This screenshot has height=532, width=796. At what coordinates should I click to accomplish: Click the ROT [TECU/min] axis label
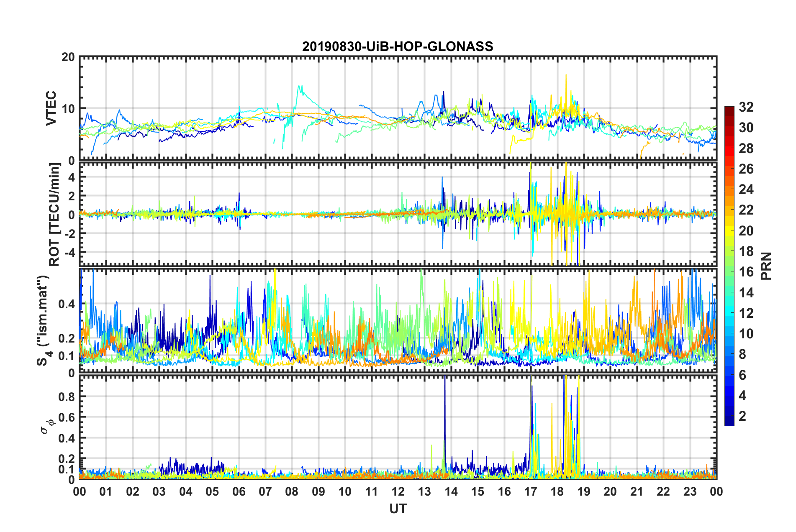click(x=54, y=215)
